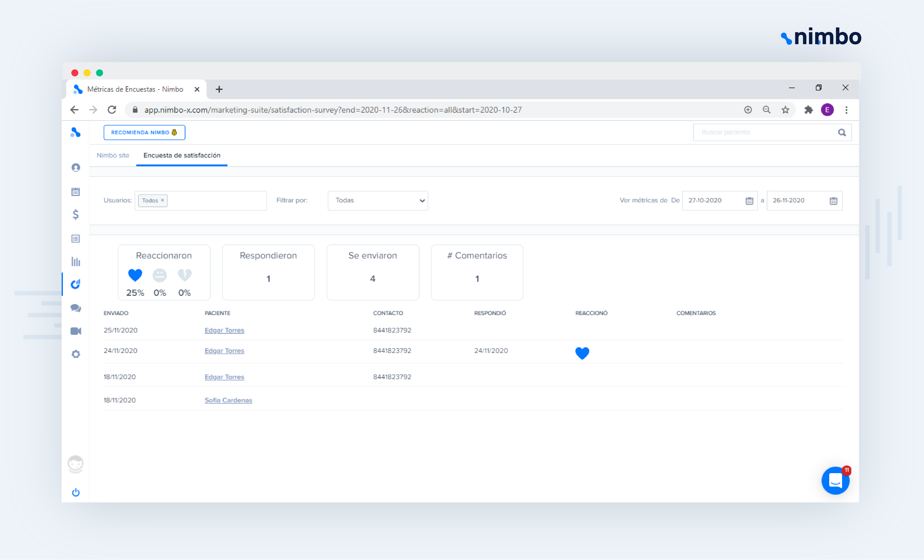Screen dimensions: 924x560
Task: Open the bar chart reports icon
Action: tap(75, 261)
